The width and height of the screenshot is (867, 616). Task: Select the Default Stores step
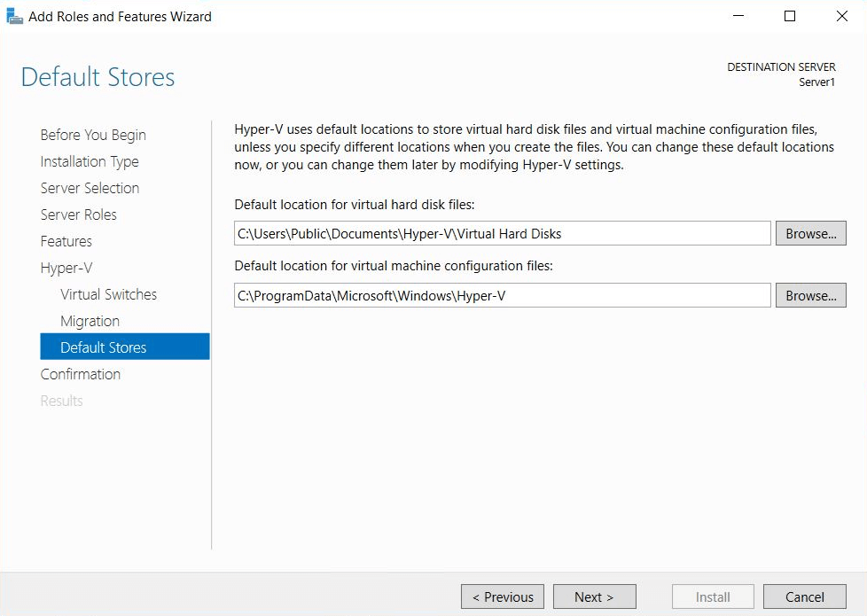(x=100, y=347)
